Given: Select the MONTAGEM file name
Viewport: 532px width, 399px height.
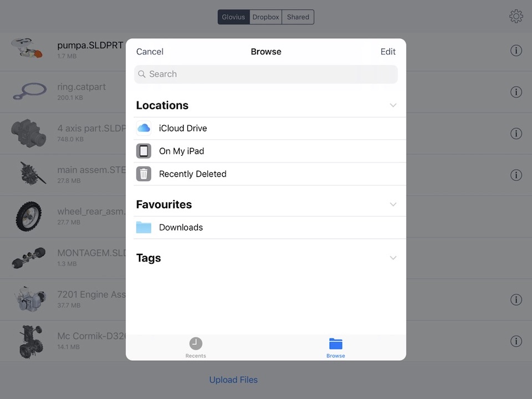Looking at the screenshot, I should tap(91, 253).
